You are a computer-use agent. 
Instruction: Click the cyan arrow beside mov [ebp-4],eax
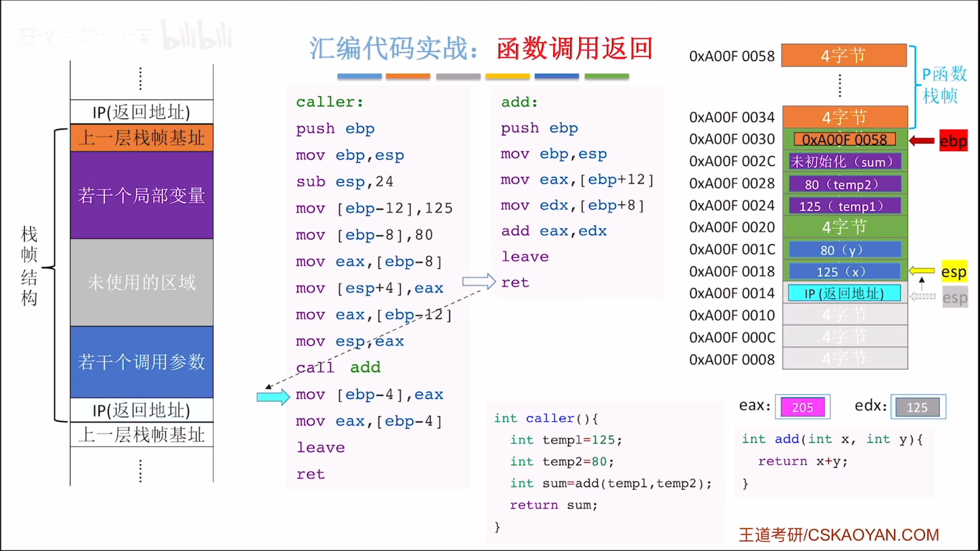coord(273,396)
